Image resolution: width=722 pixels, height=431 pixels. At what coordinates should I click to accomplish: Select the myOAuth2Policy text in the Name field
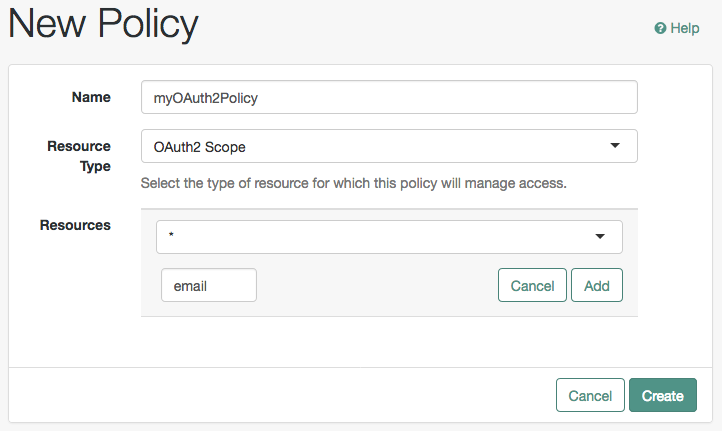point(205,98)
